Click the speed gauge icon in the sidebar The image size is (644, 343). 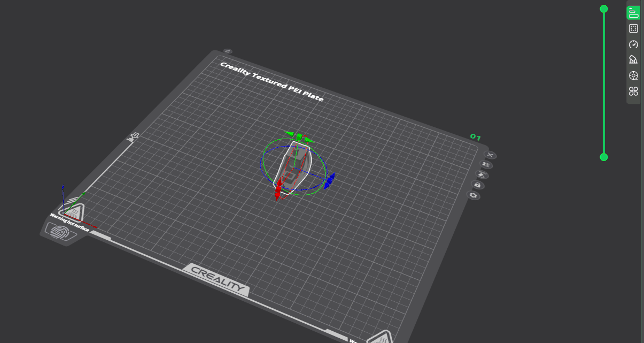point(633,44)
